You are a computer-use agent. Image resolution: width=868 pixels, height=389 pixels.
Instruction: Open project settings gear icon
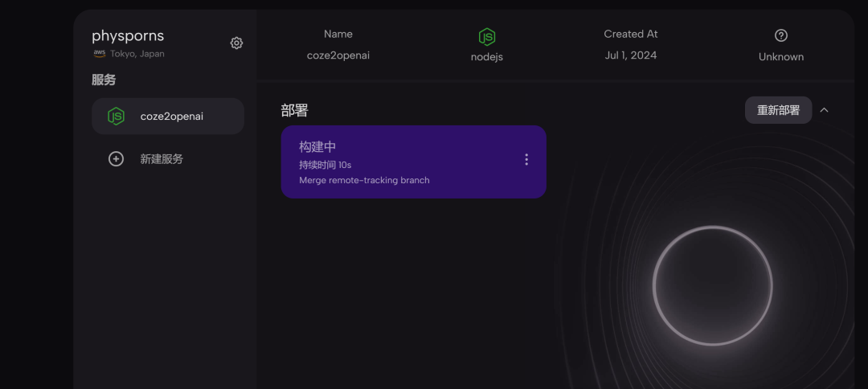point(236,43)
